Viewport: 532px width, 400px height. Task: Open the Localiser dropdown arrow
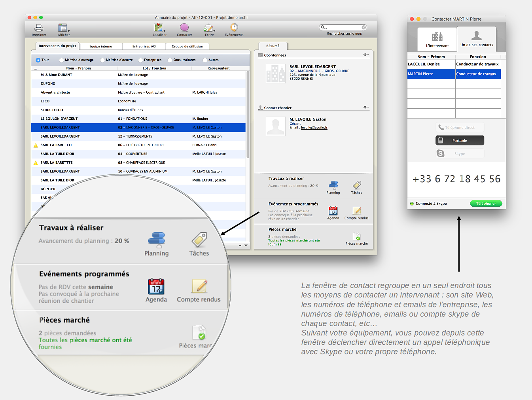click(165, 31)
